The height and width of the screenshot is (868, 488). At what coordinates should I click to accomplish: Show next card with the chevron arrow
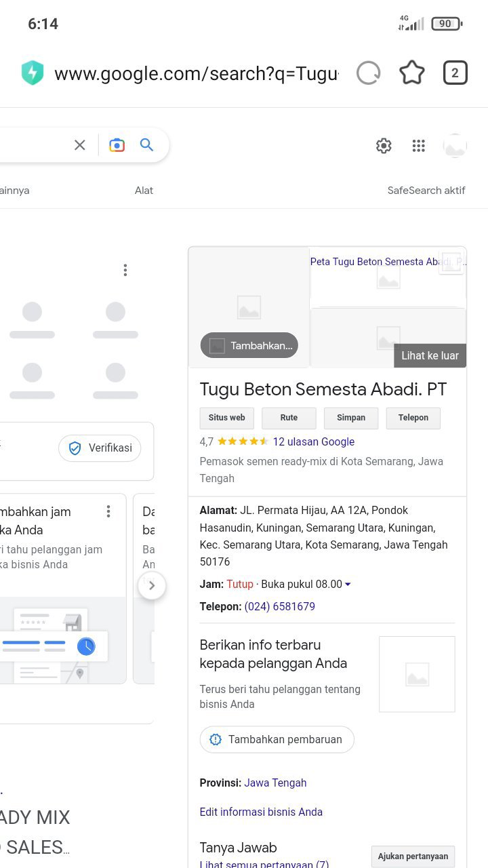[x=152, y=585]
